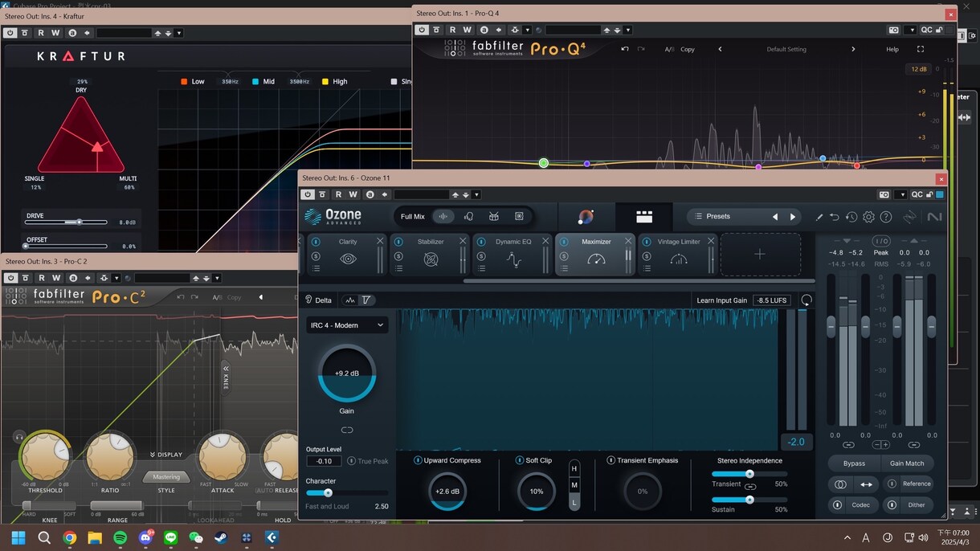980x551 pixels.
Task: Toggle the Upward Compress power switch
Action: (x=418, y=460)
